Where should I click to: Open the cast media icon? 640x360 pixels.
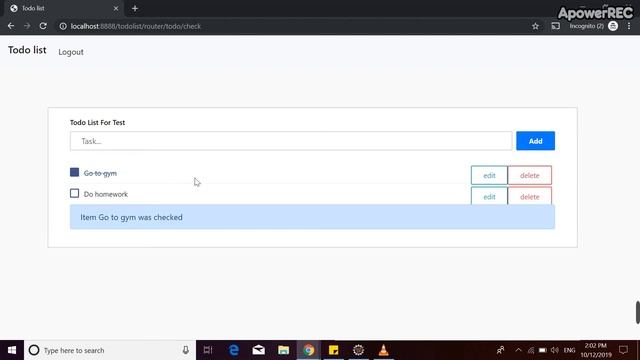coord(556,26)
